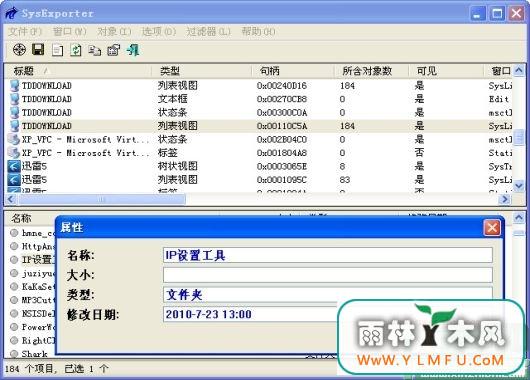Viewport: 530px width, 380px height.
Task: Select XP_VPC Microsoft Virt 状态条 row
Action: point(260,139)
